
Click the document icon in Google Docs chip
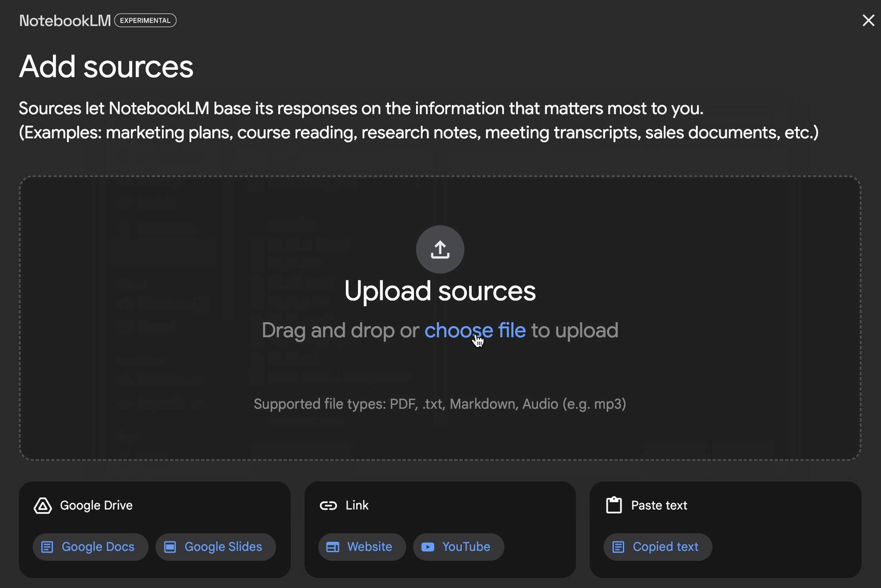(48, 547)
